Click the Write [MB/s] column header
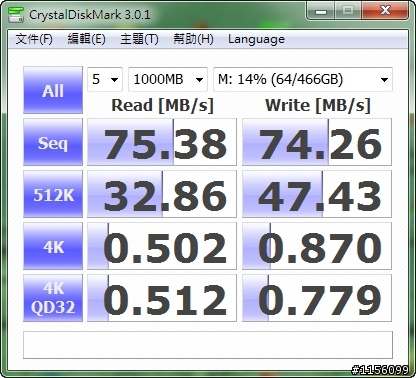Image resolution: width=416 pixels, height=378 pixels. (x=318, y=106)
